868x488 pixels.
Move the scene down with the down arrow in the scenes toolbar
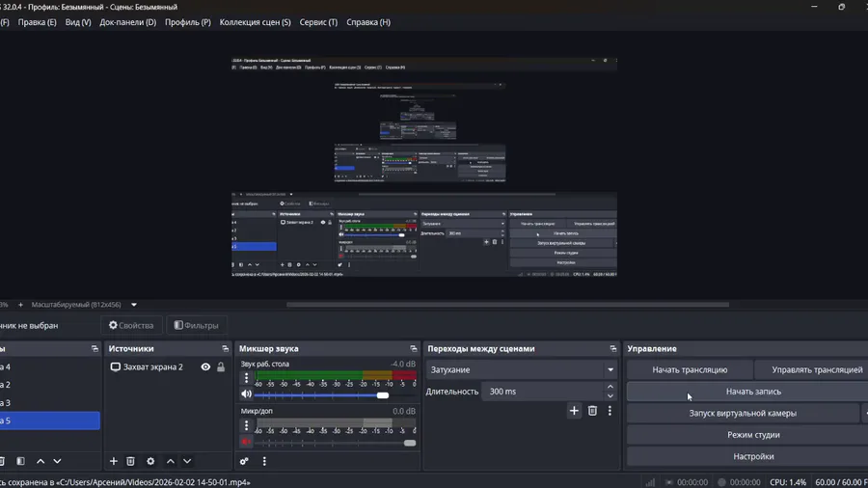[x=57, y=461]
